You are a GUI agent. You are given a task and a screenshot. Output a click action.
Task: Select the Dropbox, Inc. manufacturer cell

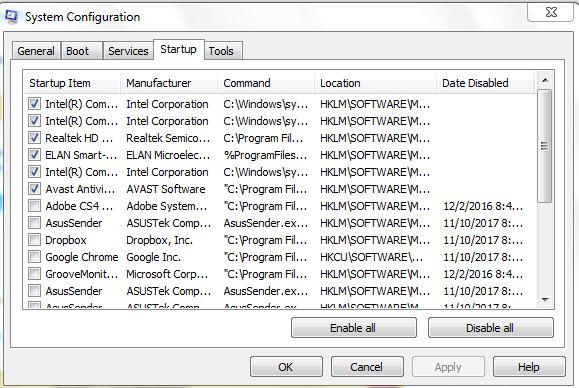point(160,240)
